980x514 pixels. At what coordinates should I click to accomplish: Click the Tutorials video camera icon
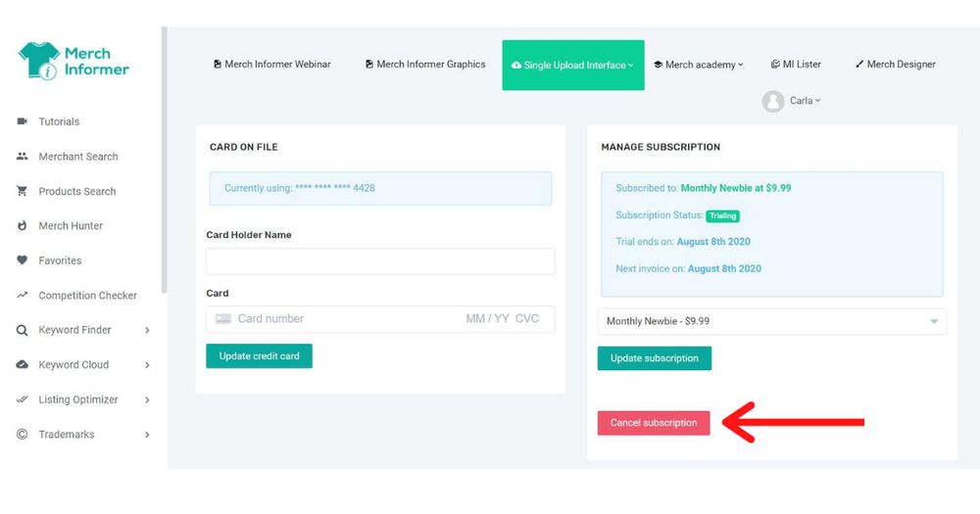22,121
